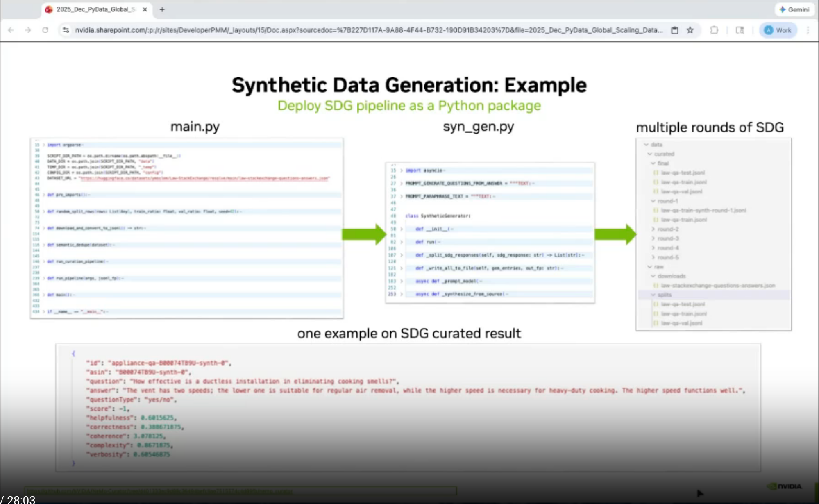
Task: Open the Gemini assistant button
Action: [x=794, y=9]
